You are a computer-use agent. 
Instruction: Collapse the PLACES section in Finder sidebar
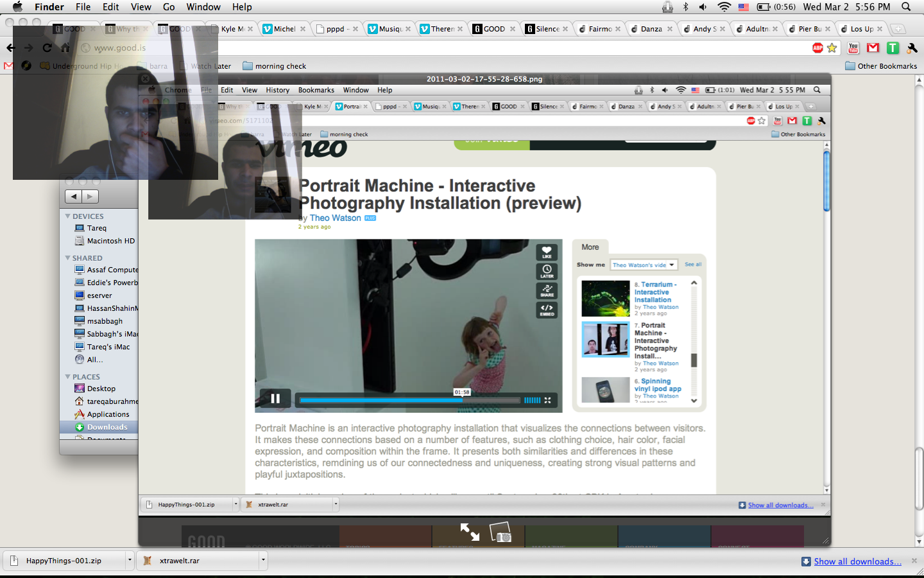click(68, 377)
